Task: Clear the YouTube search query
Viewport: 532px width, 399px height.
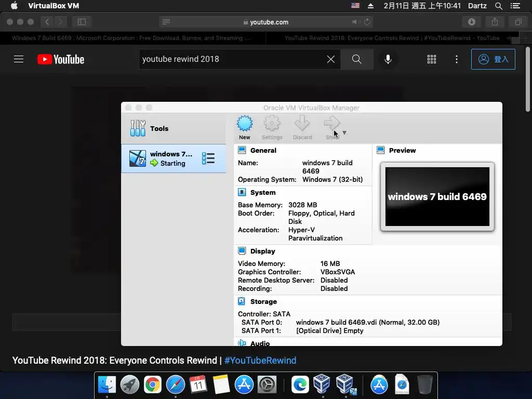Action: pyautogui.click(x=331, y=59)
